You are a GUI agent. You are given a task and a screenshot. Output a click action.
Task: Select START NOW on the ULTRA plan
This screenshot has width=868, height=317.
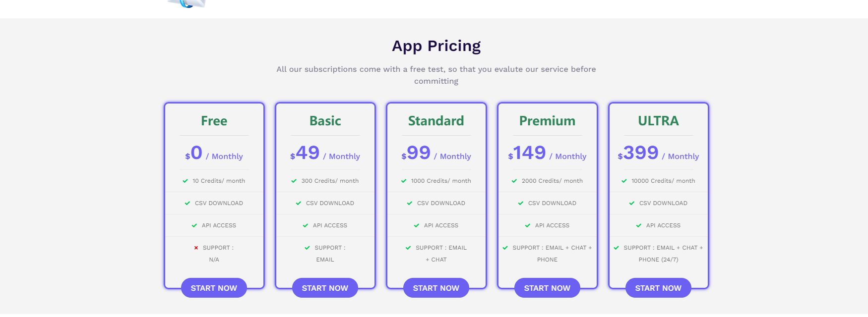pos(658,288)
